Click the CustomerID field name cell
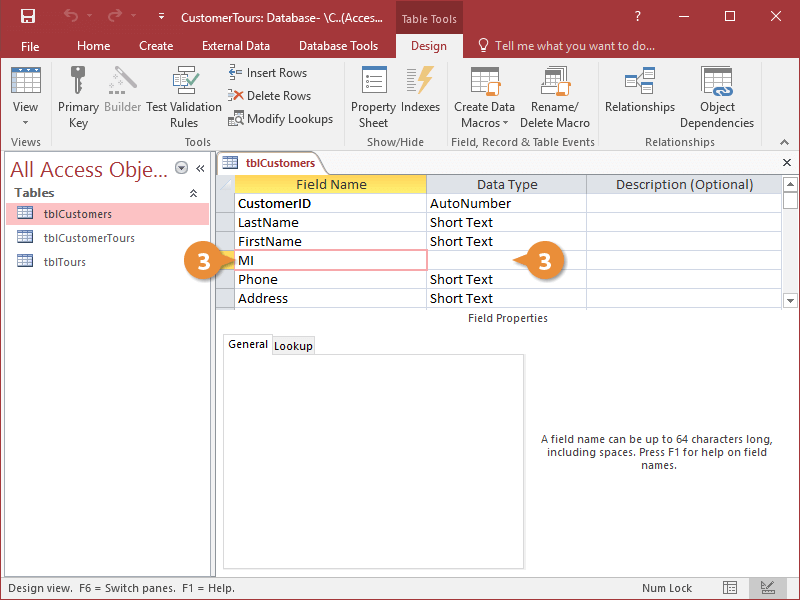Screen dimensions: 800x600 coord(331,203)
